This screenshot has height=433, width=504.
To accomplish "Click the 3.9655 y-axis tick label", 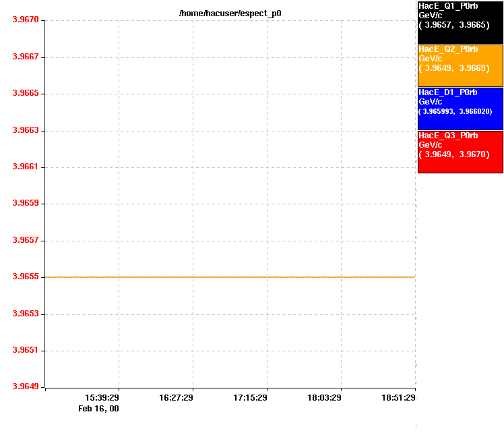I will tap(26, 277).
